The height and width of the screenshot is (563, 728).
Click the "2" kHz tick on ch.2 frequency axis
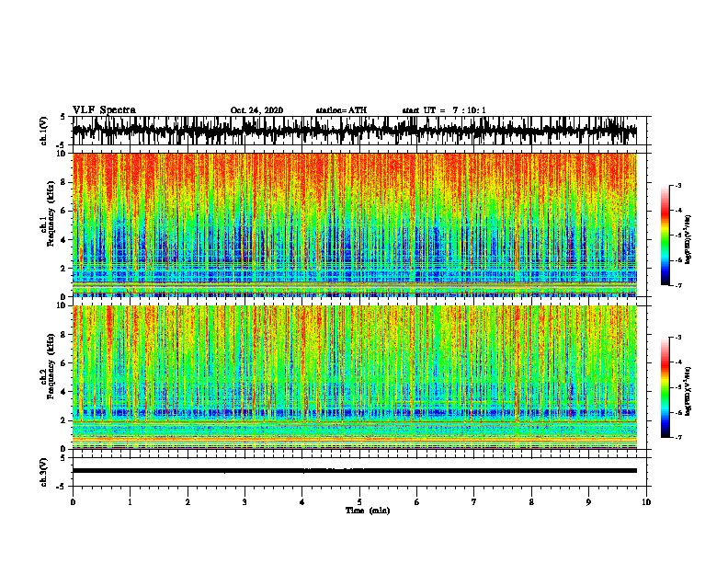(x=64, y=420)
